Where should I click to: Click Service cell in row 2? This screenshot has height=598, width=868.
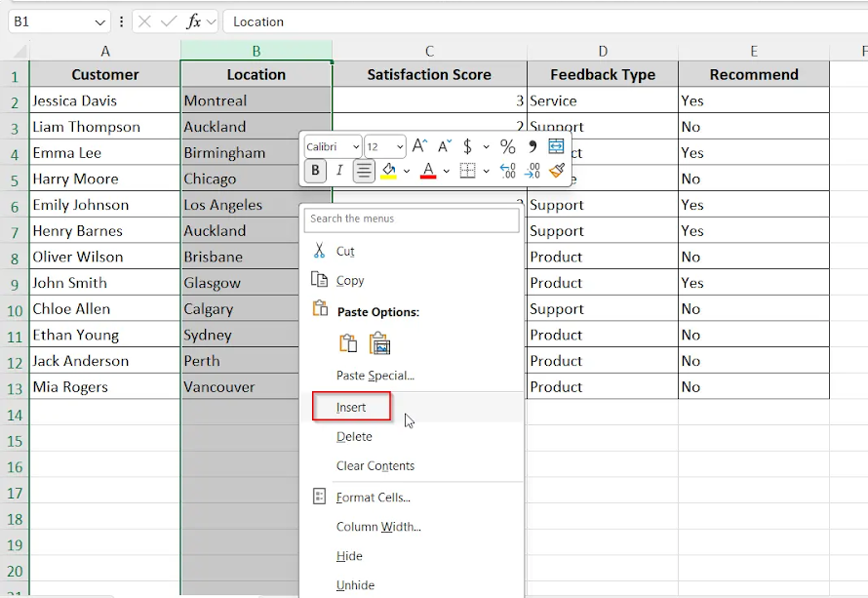point(603,100)
